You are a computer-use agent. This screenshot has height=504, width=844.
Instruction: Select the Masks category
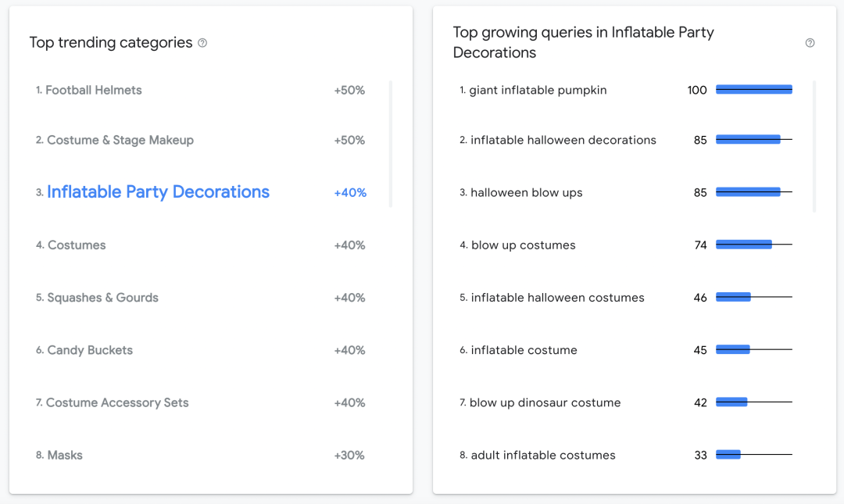coord(65,455)
